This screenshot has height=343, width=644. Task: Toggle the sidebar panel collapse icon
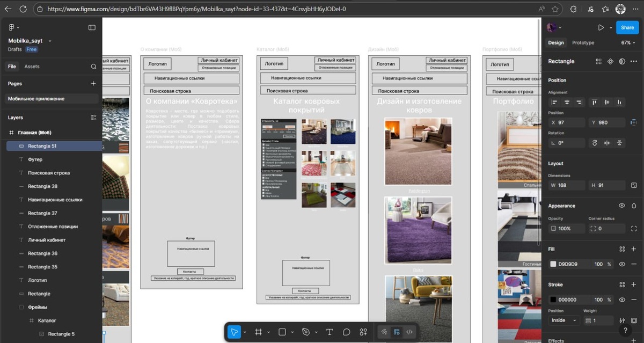92,27
